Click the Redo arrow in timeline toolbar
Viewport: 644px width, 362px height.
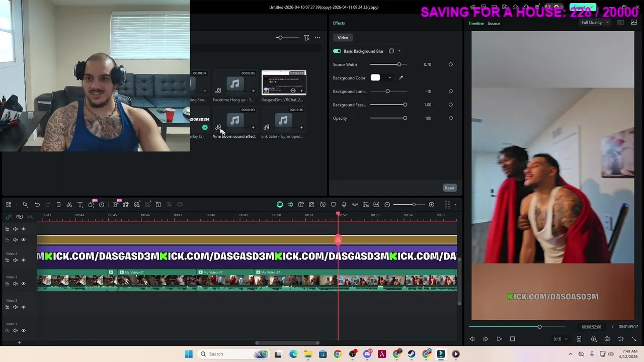[x=48, y=205]
